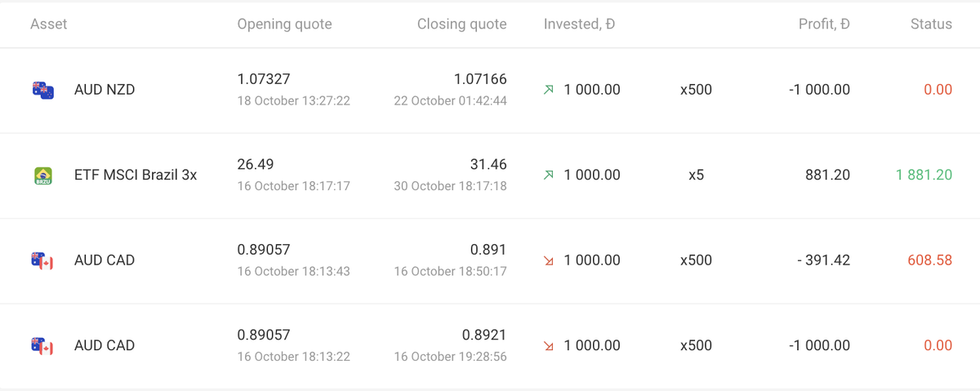This screenshot has width=980, height=391.
Task: Click the AUD NZD flag icon
Action: [x=42, y=91]
